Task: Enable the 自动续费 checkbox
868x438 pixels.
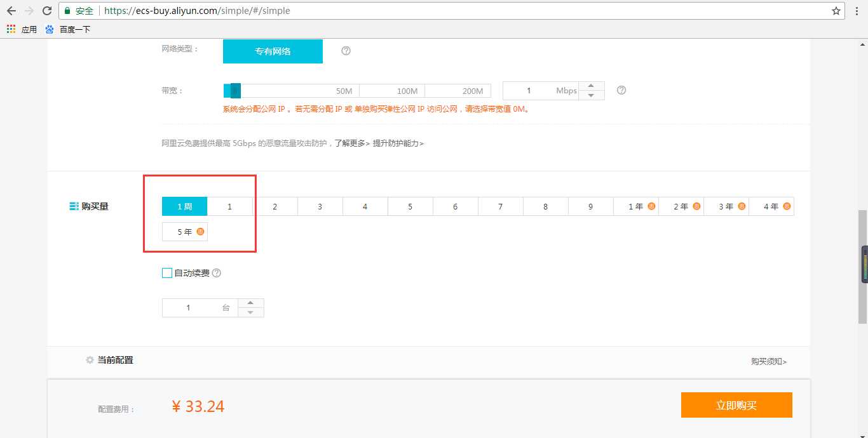Action: pos(167,273)
